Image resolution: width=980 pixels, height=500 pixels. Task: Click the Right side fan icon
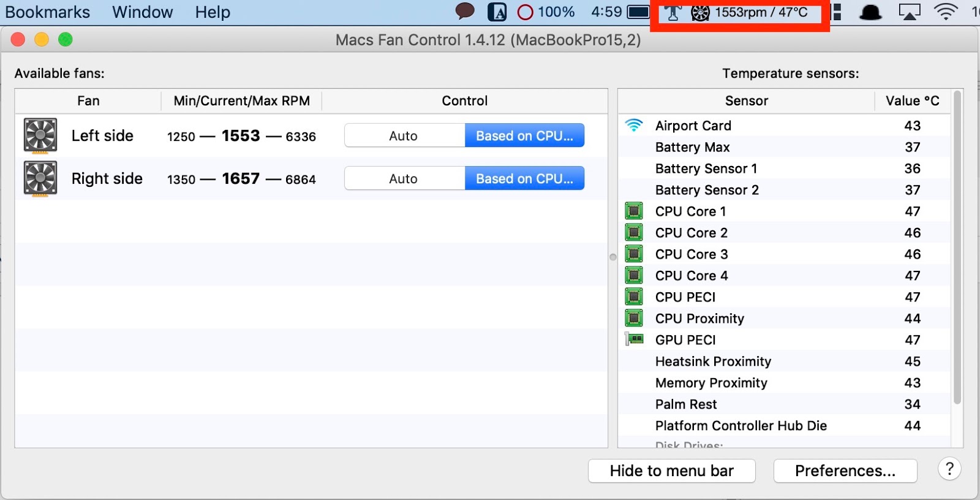(40, 178)
